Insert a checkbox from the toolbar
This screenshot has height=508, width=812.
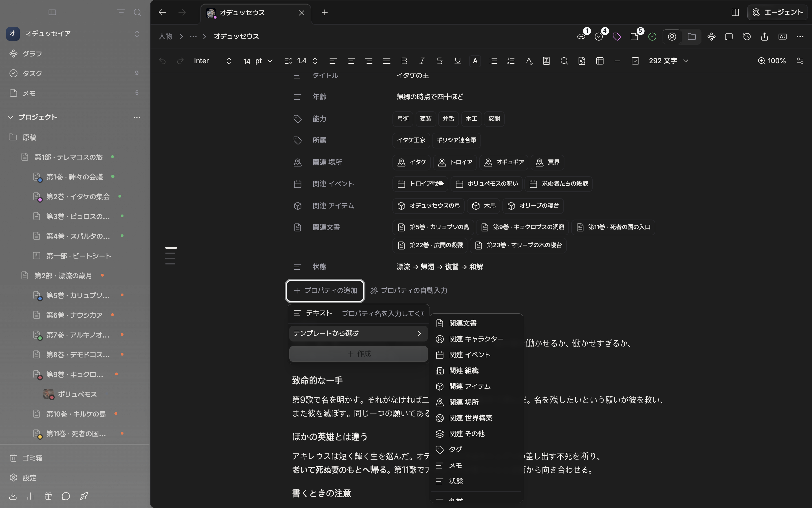[x=635, y=61]
